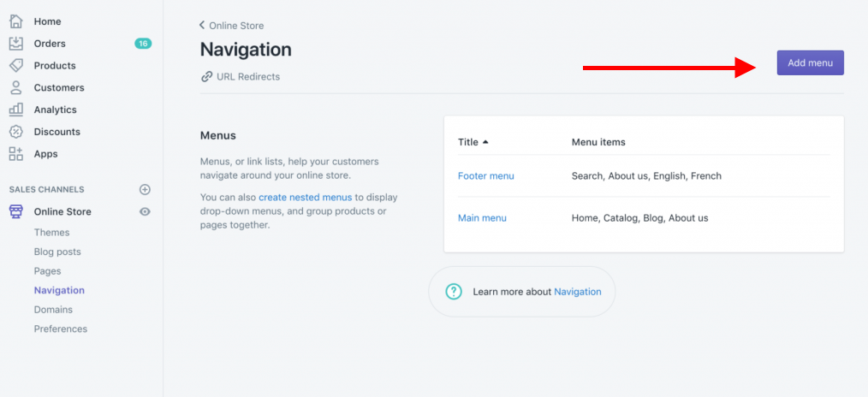Open Orders via its inbox icon
Viewport: 868px width, 397px height.
[16, 44]
